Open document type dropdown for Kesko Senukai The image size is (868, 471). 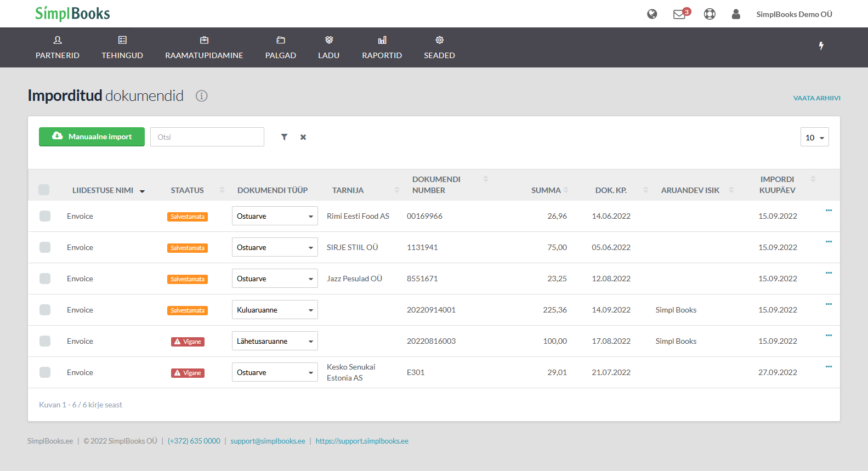[x=275, y=372]
